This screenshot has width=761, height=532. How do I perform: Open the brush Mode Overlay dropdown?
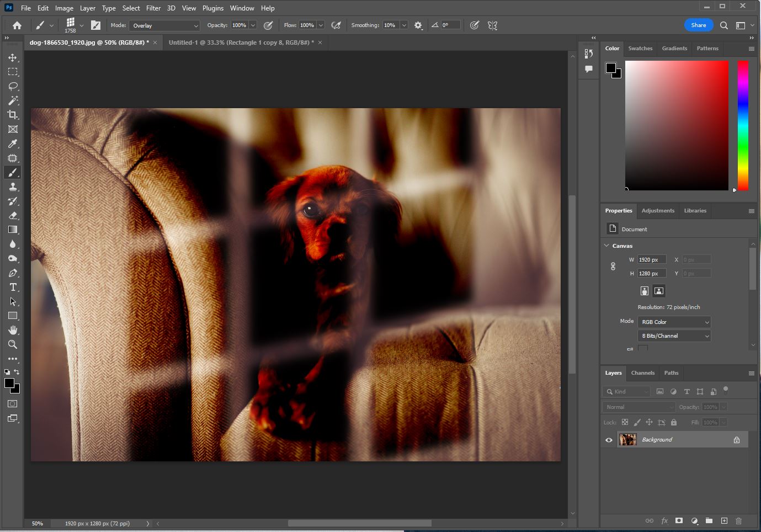click(x=164, y=25)
